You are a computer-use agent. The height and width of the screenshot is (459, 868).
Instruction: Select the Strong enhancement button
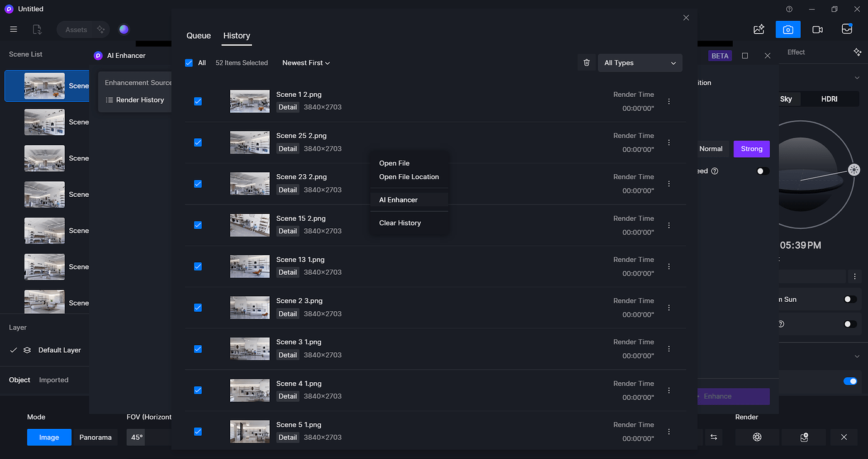pyautogui.click(x=752, y=149)
